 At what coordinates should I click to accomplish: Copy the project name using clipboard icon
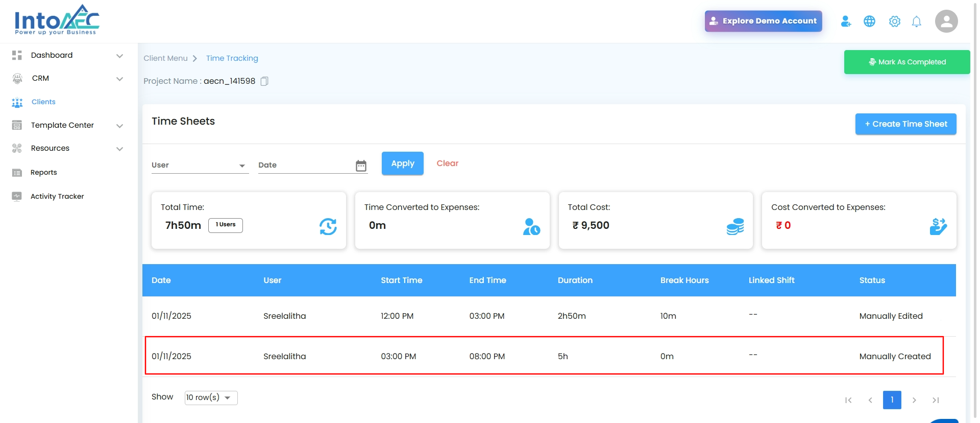[264, 81]
